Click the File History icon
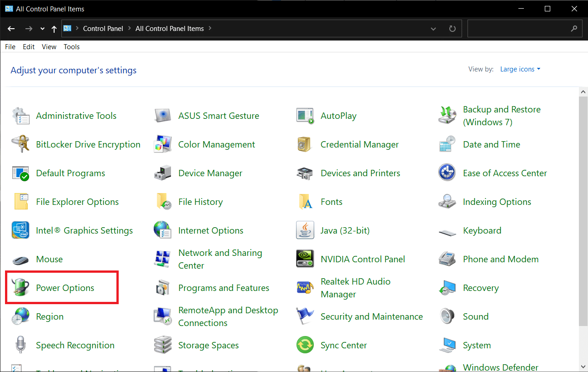 click(163, 202)
